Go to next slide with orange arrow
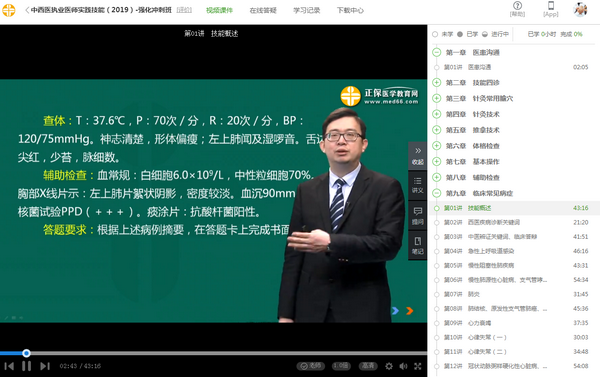The width and height of the screenshot is (600, 377). tap(409, 310)
